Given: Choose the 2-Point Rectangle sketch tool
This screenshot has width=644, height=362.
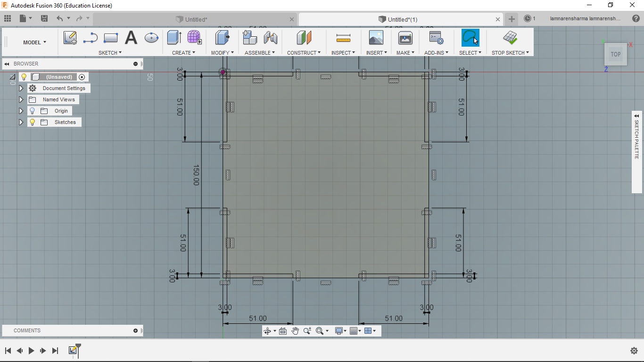Looking at the screenshot, I should point(111,38).
